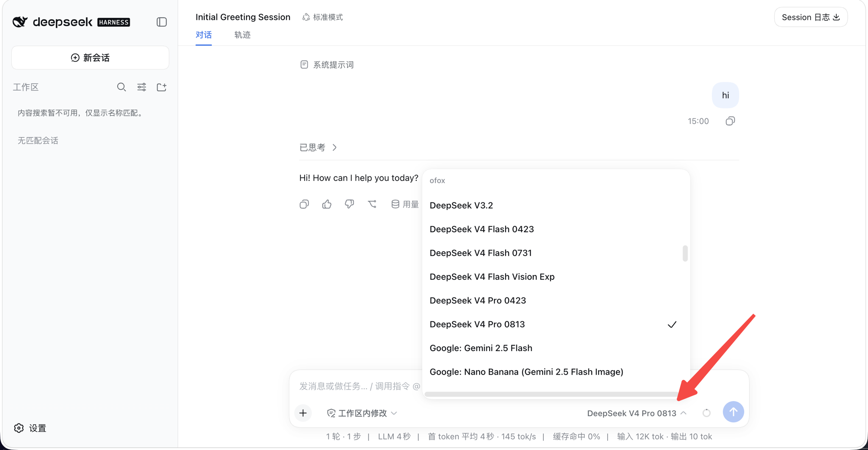Branch the conversation from this reply
Image resolution: width=868 pixels, height=450 pixels.
(x=372, y=204)
